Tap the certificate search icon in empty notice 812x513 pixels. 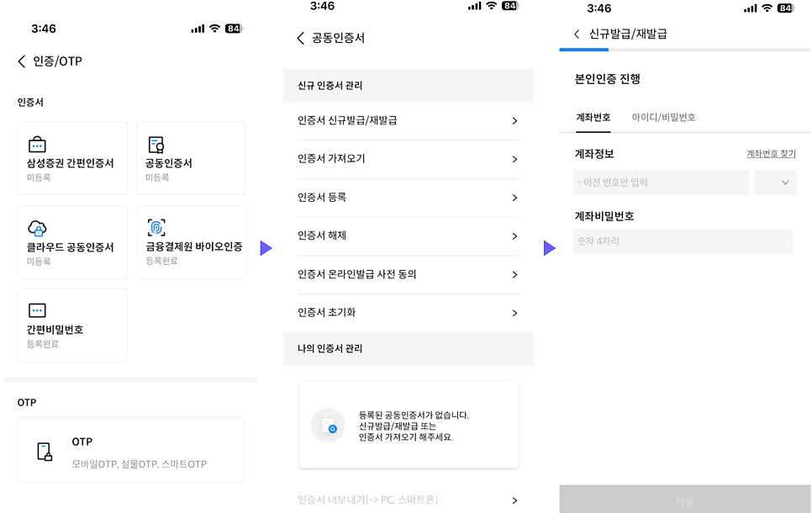click(x=328, y=426)
